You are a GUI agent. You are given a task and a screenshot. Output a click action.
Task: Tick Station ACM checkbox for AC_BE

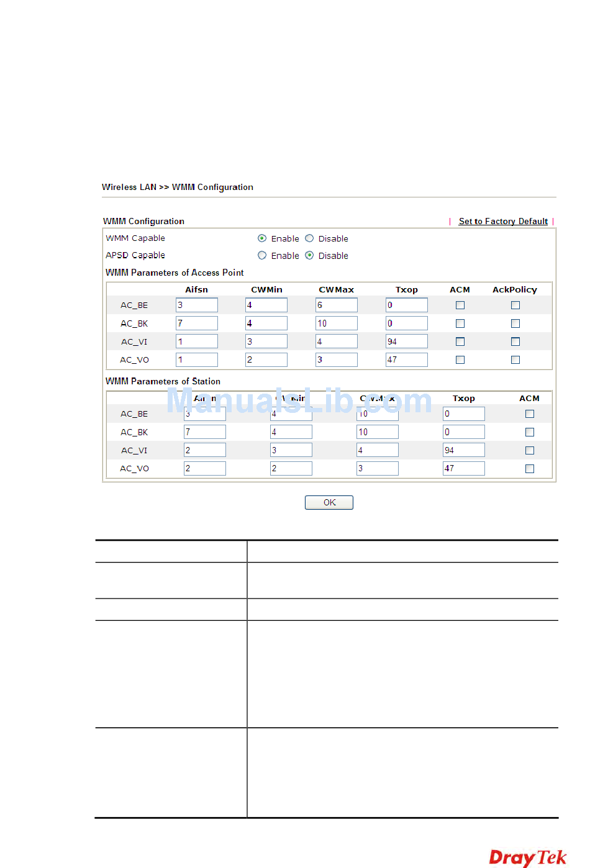point(530,414)
